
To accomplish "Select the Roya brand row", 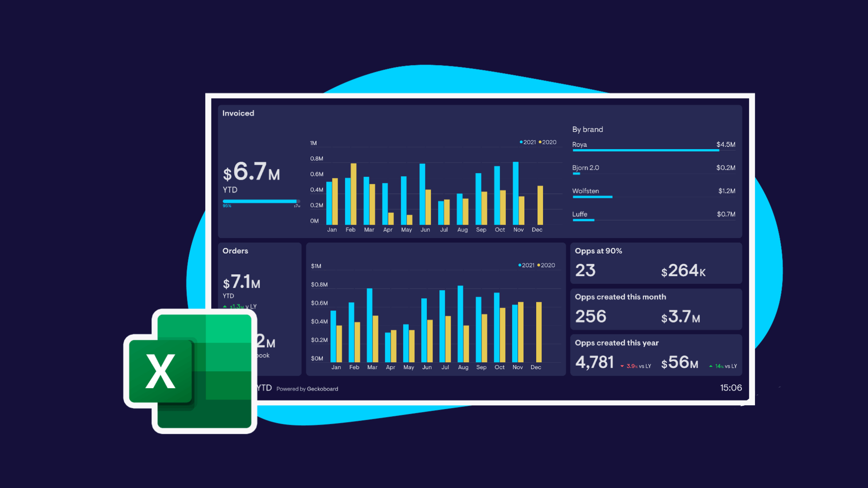I will (x=654, y=146).
